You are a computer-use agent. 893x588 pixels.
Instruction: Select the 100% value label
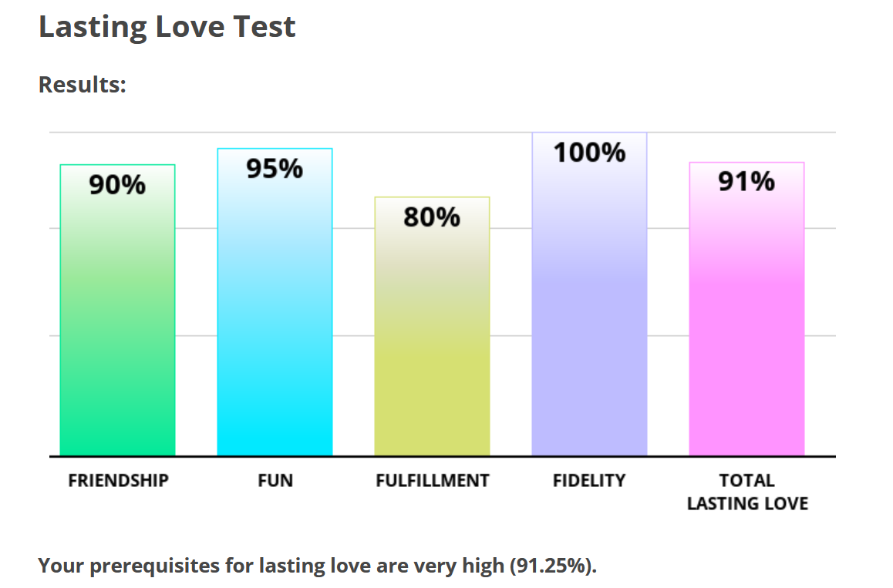tap(589, 153)
